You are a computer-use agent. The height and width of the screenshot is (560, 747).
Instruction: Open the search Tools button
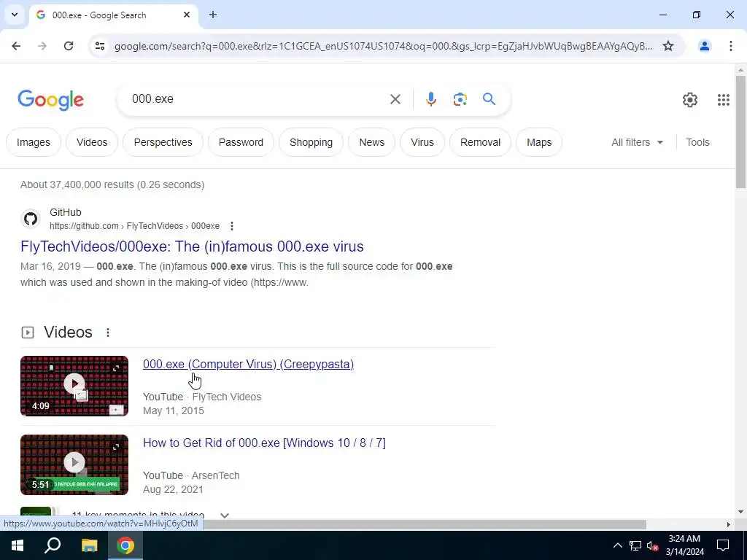coord(697,142)
